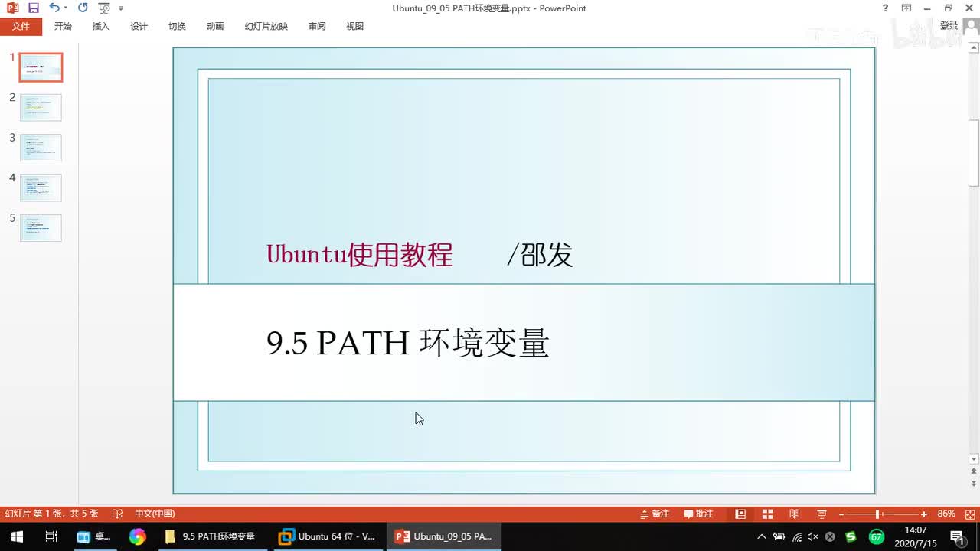Switch to the 设计 ribbon tab
The height and width of the screenshot is (551, 980).
pyautogui.click(x=139, y=26)
